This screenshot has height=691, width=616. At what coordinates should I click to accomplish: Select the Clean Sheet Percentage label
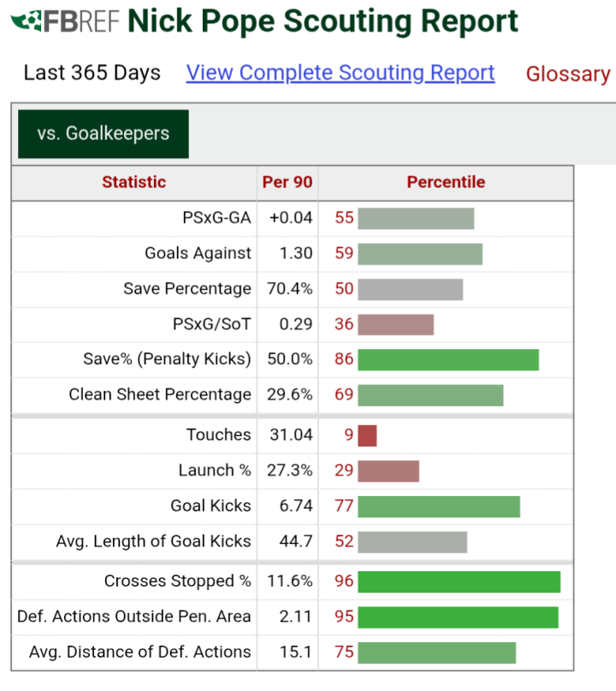coord(160,394)
